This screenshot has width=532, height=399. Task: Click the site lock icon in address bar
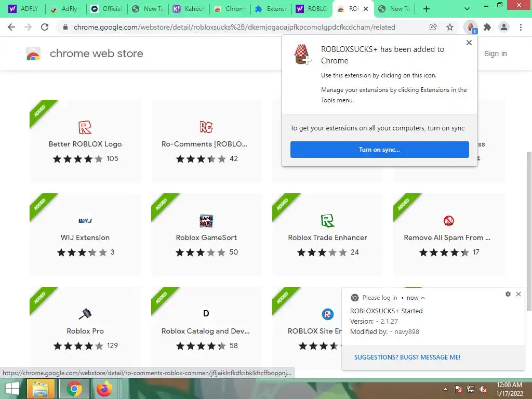coord(65,27)
